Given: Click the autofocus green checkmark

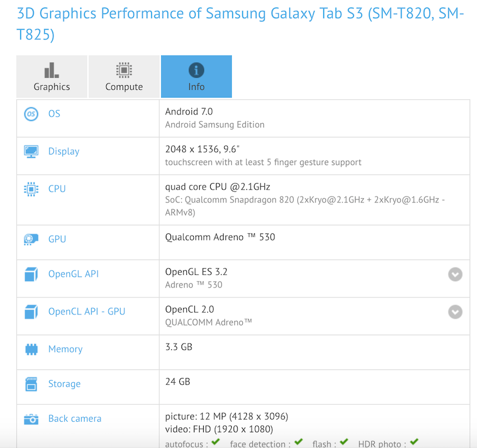Looking at the screenshot, I should tap(216, 443).
